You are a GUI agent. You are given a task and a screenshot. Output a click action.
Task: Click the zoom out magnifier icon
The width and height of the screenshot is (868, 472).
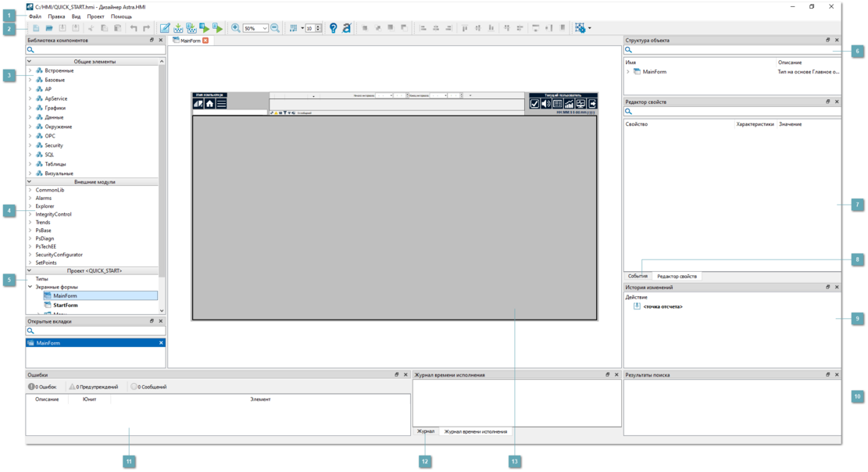(275, 28)
